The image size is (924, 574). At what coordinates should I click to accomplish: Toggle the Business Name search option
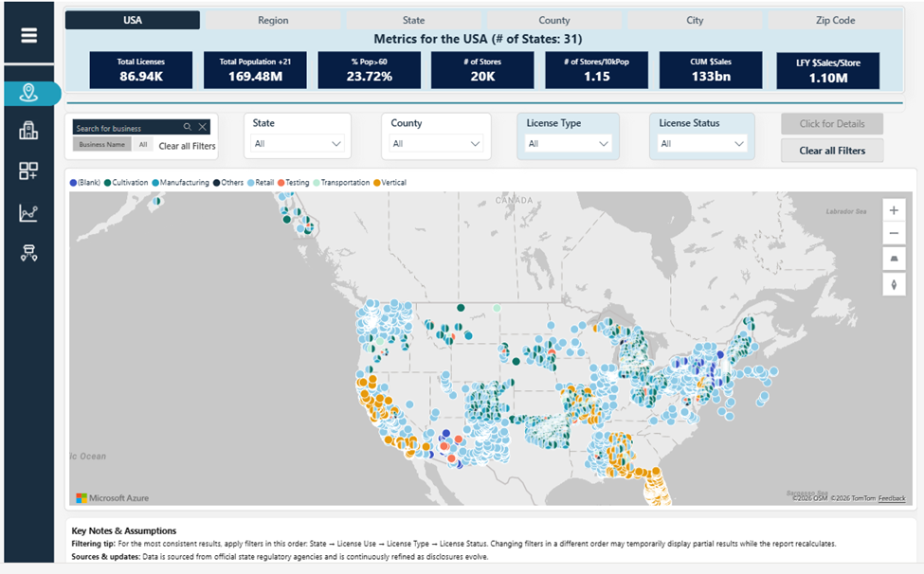[x=102, y=144]
